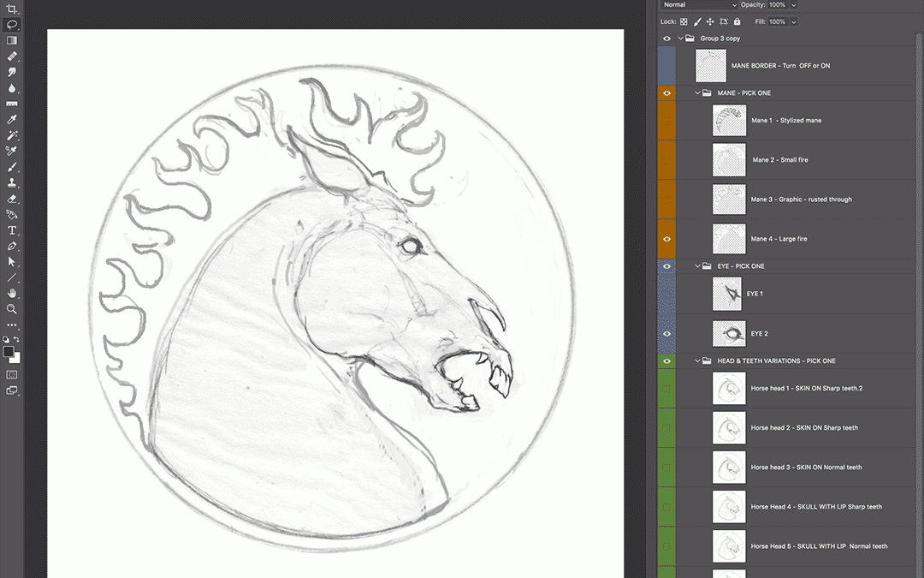The height and width of the screenshot is (578, 924).
Task: Open the Opacity slider dropdown arrow
Action: point(794,5)
